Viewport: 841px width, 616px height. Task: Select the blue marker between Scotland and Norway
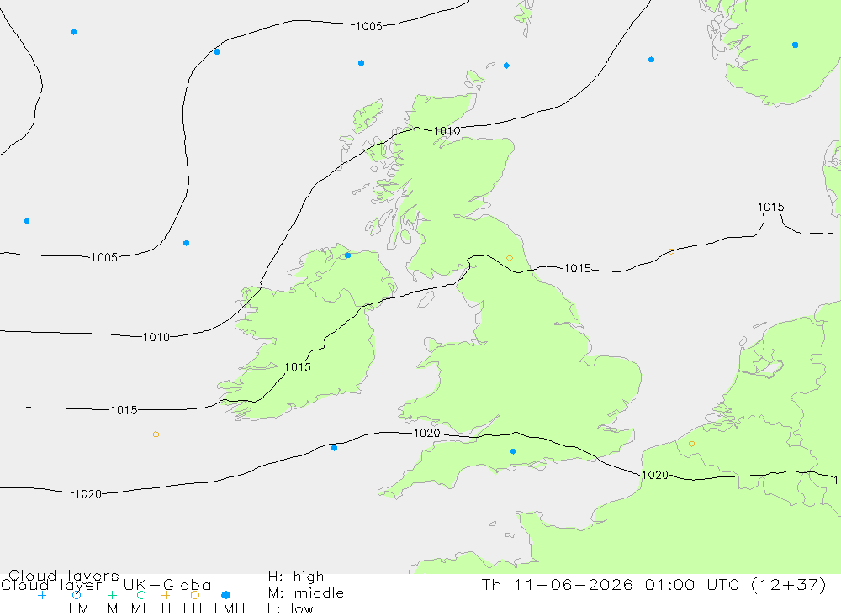pos(651,60)
